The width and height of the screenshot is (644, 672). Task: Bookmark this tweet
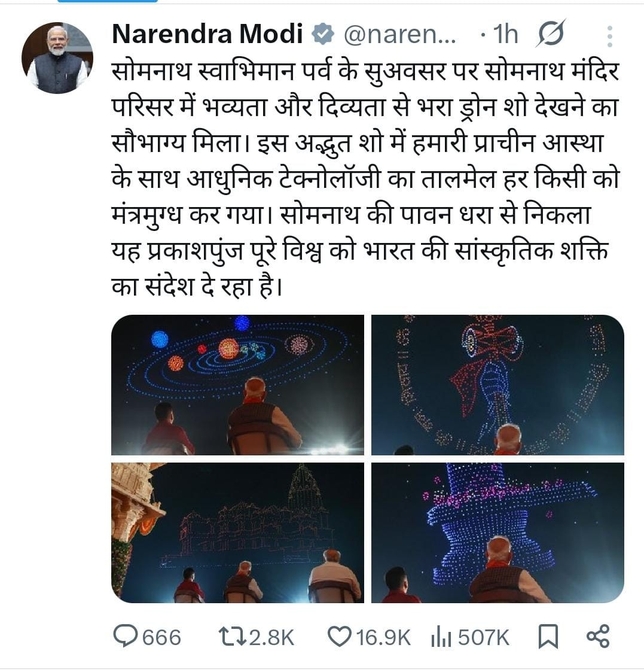pos(548,636)
